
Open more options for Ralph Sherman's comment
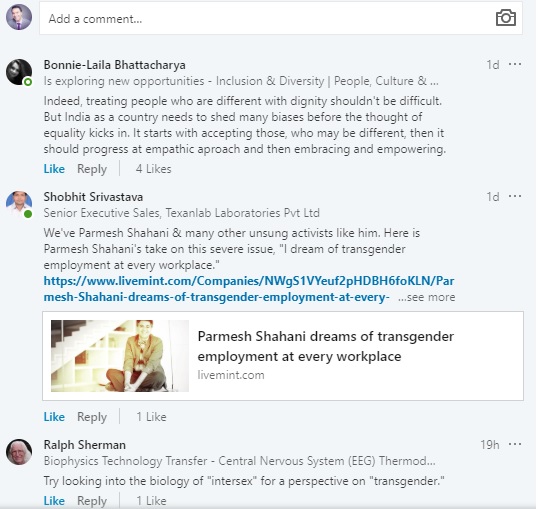pos(515,444)
